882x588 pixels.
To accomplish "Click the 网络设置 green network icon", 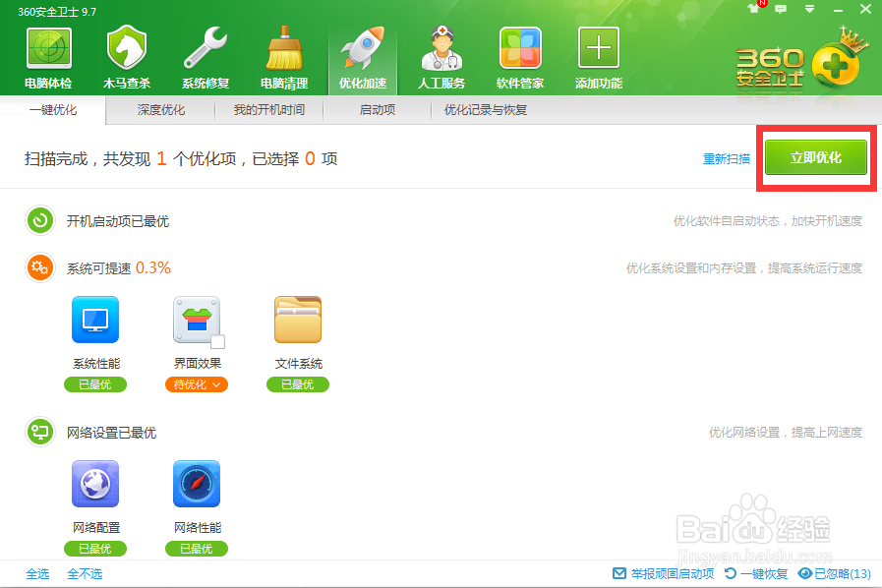I will tap(40, 432).
